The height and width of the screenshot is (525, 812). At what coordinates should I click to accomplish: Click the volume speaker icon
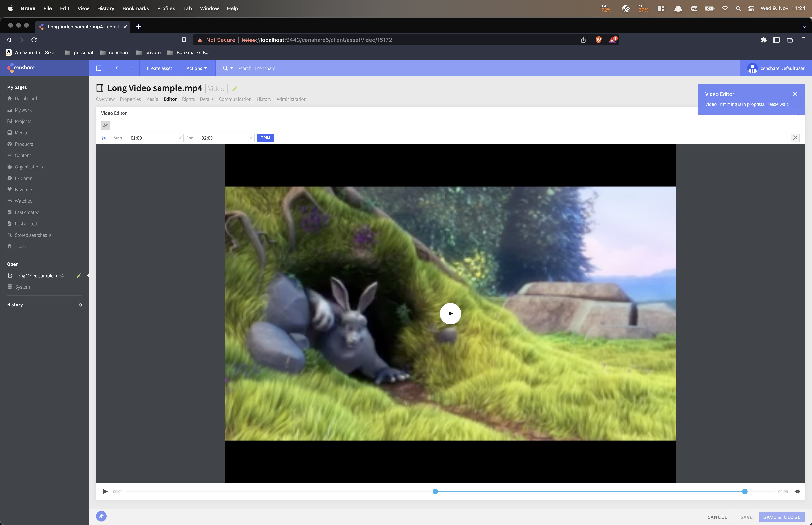coord(797,492)
